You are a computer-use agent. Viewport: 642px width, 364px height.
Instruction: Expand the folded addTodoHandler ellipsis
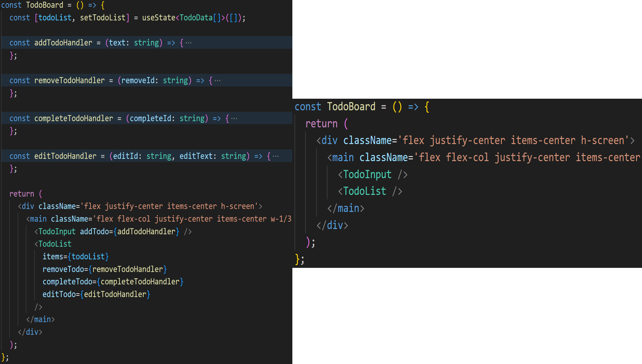pyautogui.click(x=188, y=43)
